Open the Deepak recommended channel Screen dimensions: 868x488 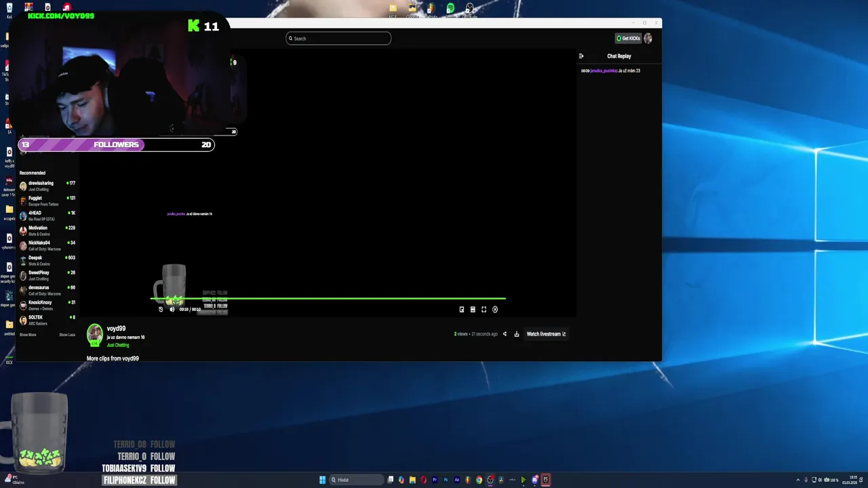47,260
